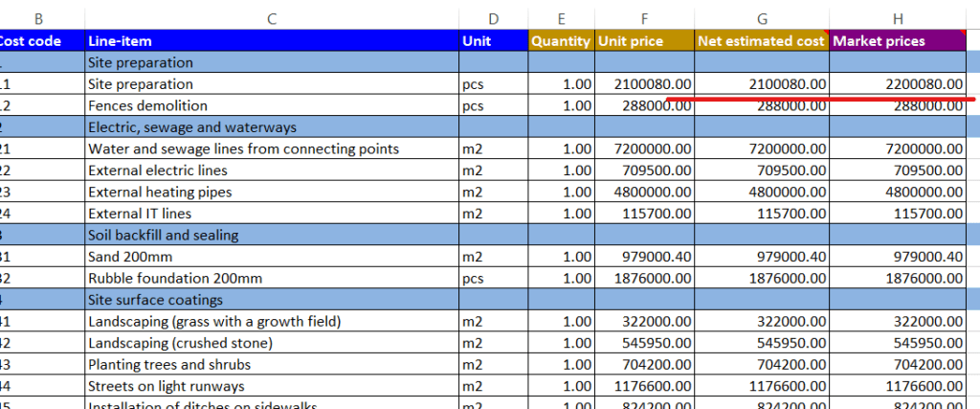Click market price 704200.00 for Planting trees
980x409 pixels.
coord(898,365)
